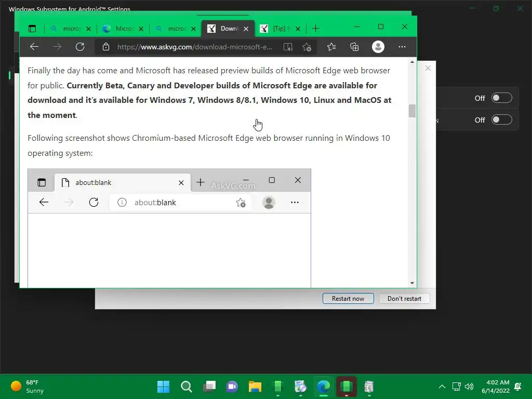
Task: Go back using the Edge back arrow
Action: click(x=34, y=47)
